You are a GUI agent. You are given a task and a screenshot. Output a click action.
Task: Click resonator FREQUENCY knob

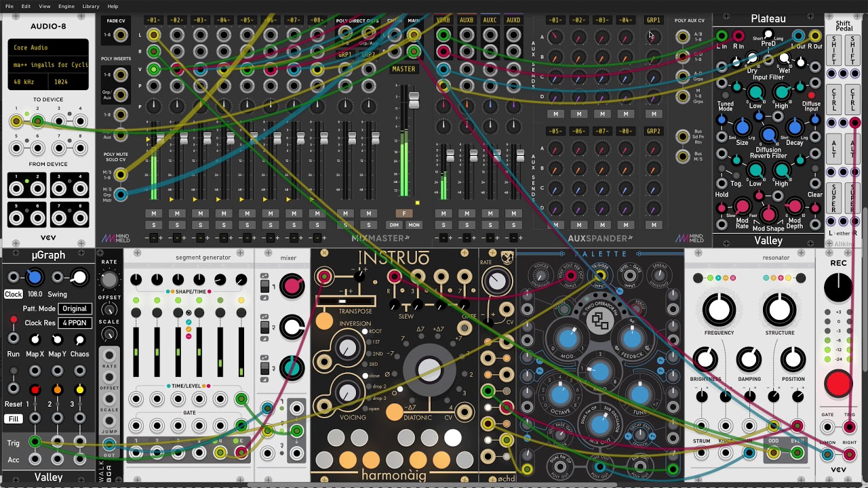pos(719,310)
